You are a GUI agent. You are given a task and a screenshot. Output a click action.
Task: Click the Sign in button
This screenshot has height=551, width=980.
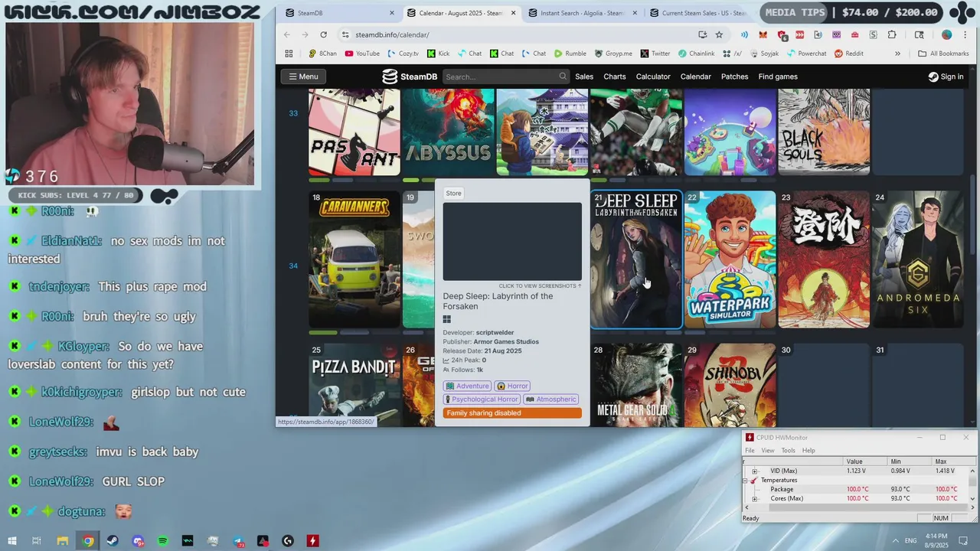pyautogui.click(x=946, y=77)
